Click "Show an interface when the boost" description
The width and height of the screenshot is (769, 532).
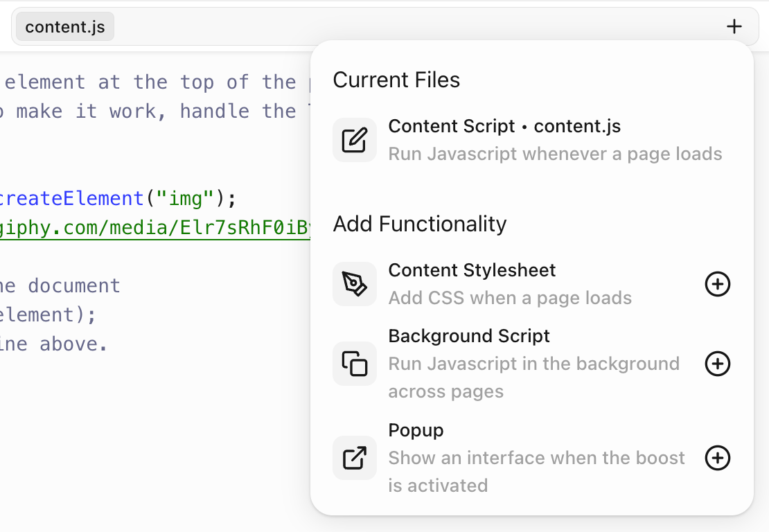pyautogui.click(x=536, y=472)
